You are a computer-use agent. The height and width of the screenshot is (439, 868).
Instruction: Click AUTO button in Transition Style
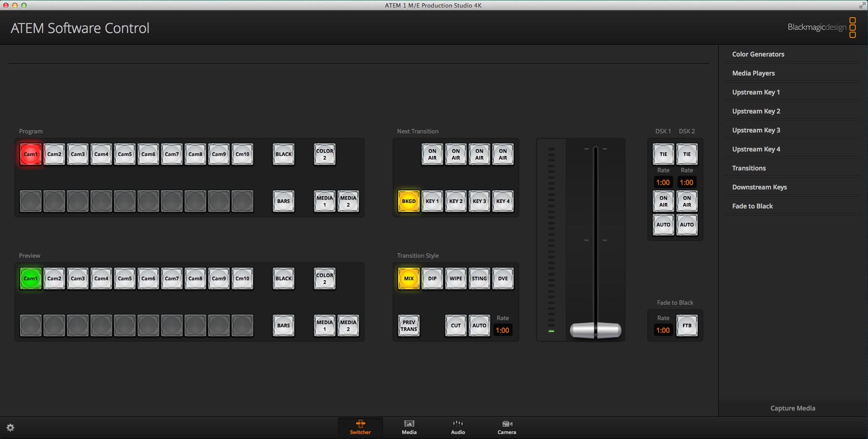(479, 326)
